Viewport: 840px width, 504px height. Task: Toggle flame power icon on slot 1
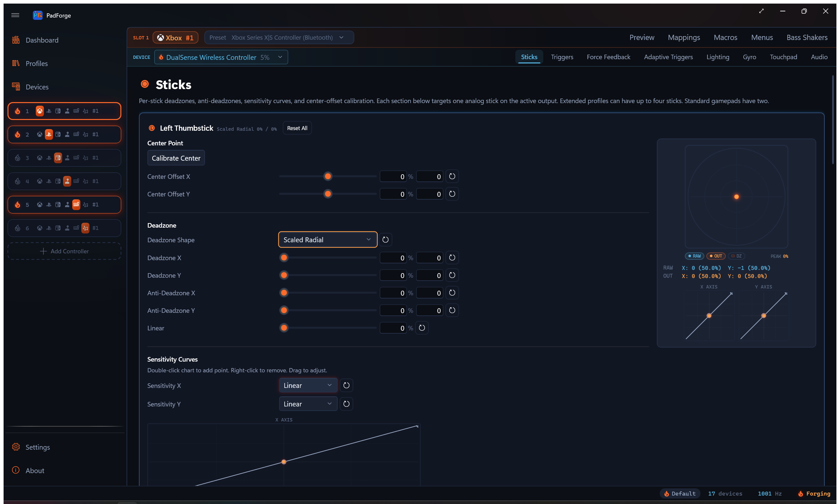tap(18, 111)
